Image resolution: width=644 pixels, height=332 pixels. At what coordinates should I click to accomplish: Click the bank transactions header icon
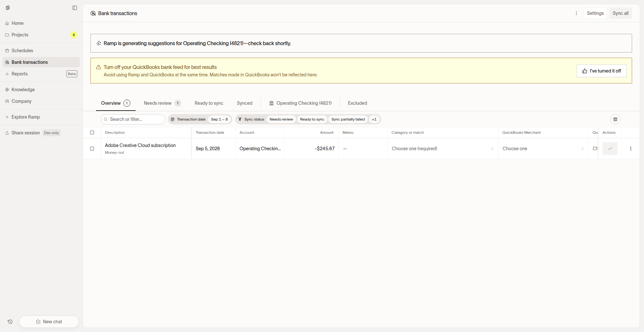tap(93, 13)
